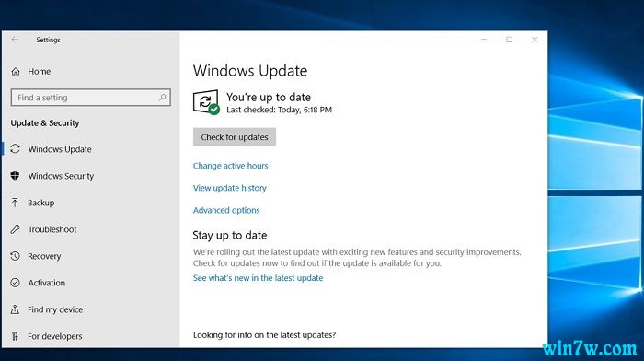Image resolution: width=644 pixels, height=361 pixels.
Task: Go to Backup settings
Action: 41,203
